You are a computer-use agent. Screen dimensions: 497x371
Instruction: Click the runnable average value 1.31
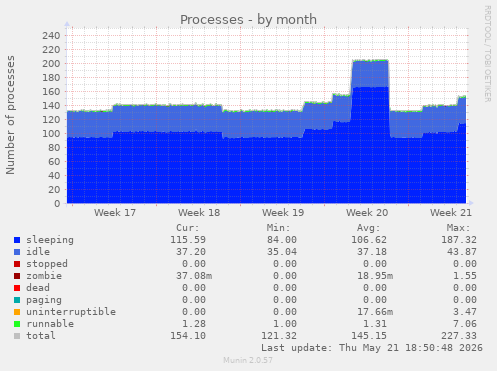coord(375,324)
